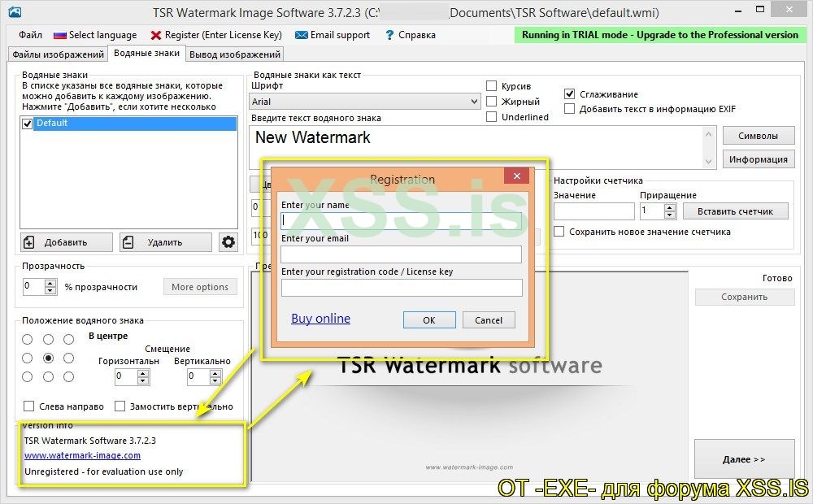Viewport: 813px width, 504px height.
Task: Click Информация button
Action: coord(758,159)
